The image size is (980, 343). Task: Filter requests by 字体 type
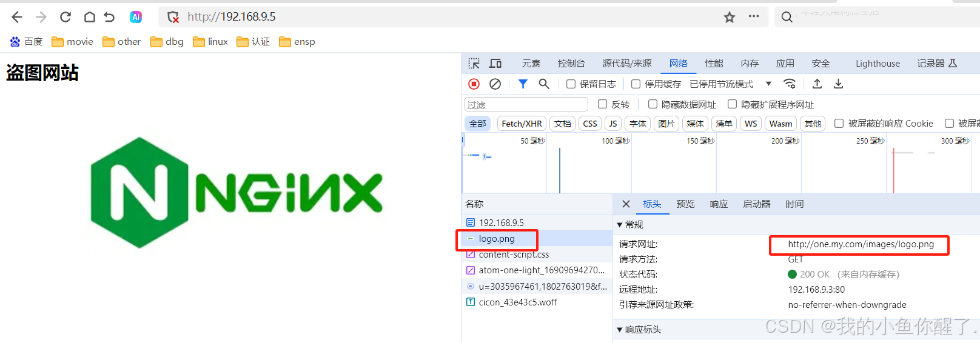tap(638, 124)
